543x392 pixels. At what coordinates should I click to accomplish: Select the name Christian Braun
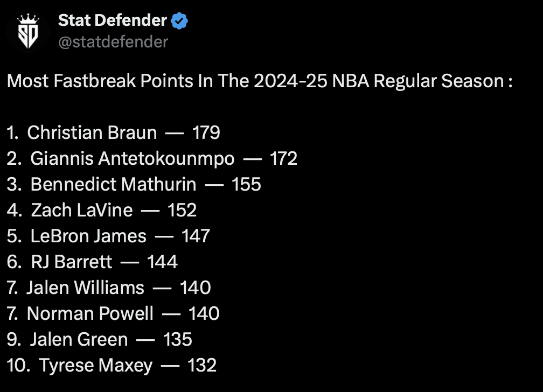click(x=92, y=132)
